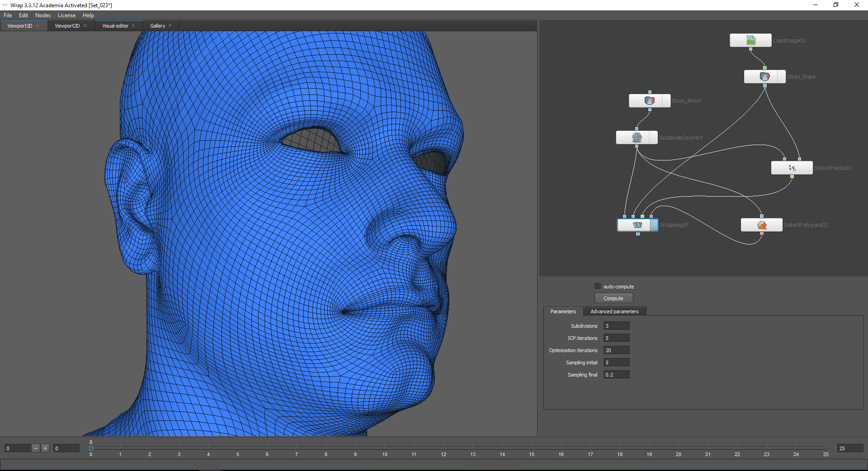The height and width of the screenshot is (471, 868).
Task: Click the SelectPoints03 node icon
Action: [792, 168]
